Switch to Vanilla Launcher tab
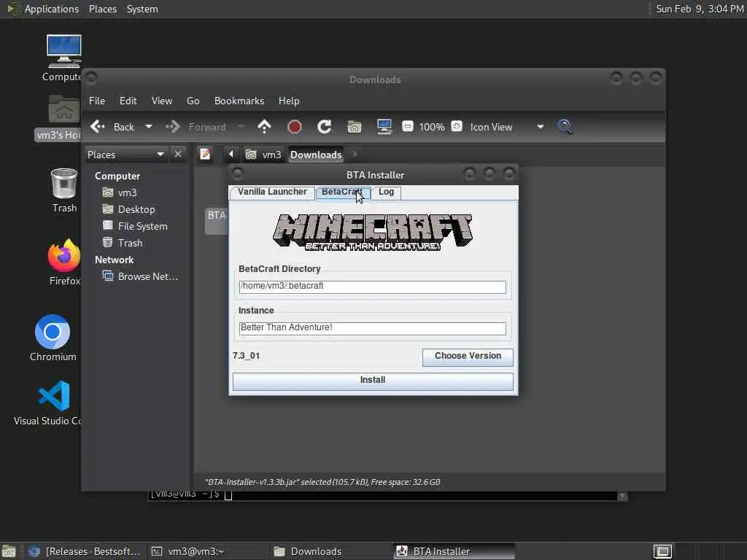This screenshot has height=560, width=747. pyautogui.click(x=272, y=192)
